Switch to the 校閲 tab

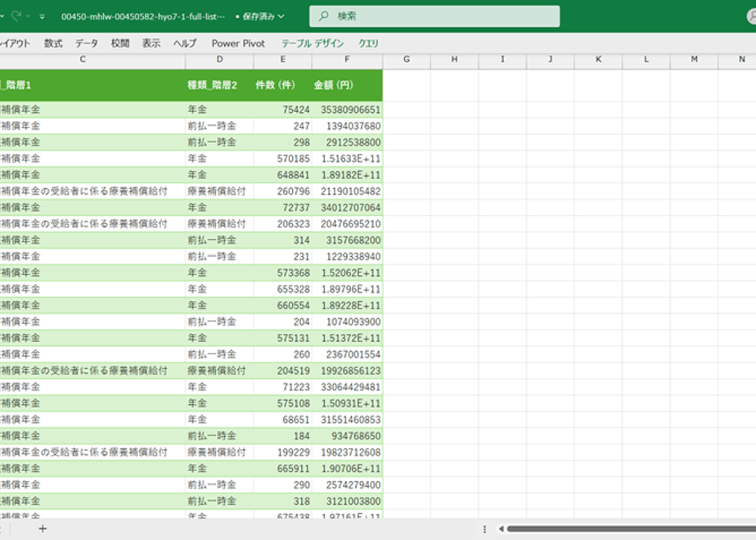click(120, 43)
